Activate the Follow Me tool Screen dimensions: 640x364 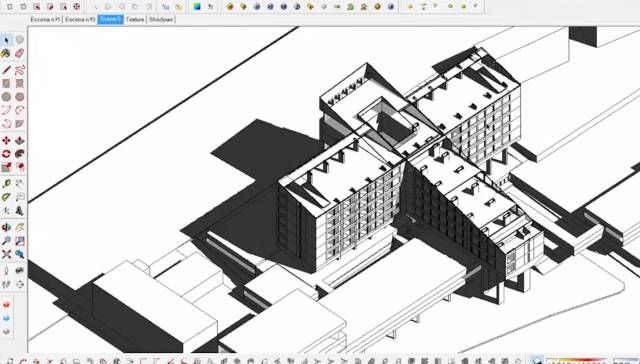point(20,154)
